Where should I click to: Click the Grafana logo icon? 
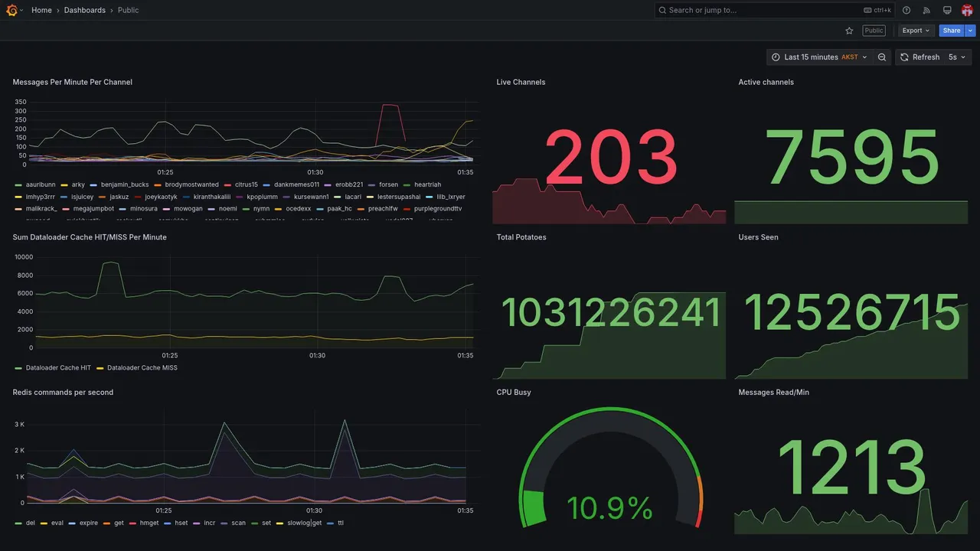click(x=13, y=10)
